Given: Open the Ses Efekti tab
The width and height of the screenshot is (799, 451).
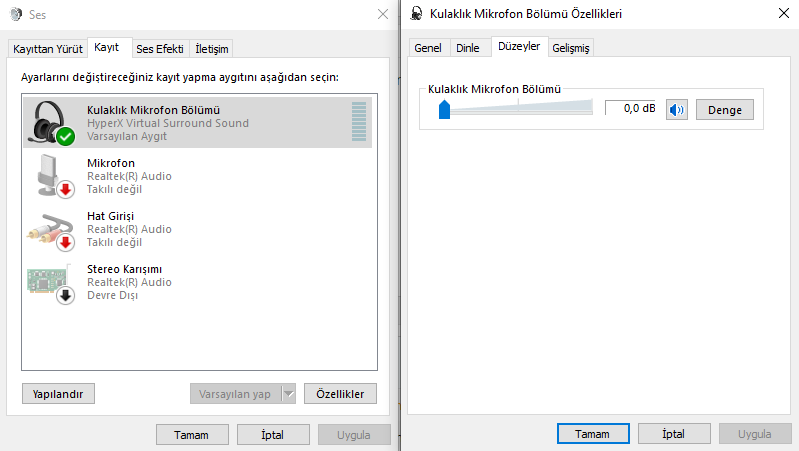Looking at the screenshot, I should pyautogui.click(x=159, y=49).
